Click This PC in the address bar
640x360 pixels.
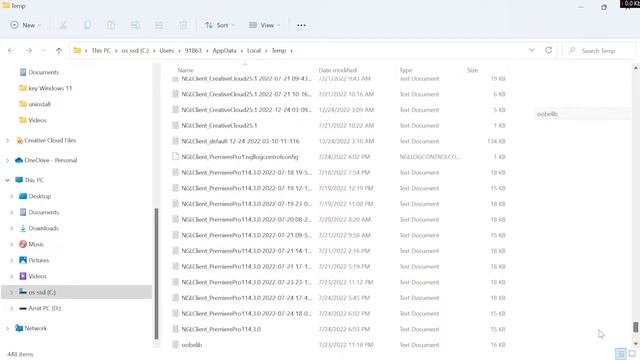pyautogui.click(x=101, y=51)
